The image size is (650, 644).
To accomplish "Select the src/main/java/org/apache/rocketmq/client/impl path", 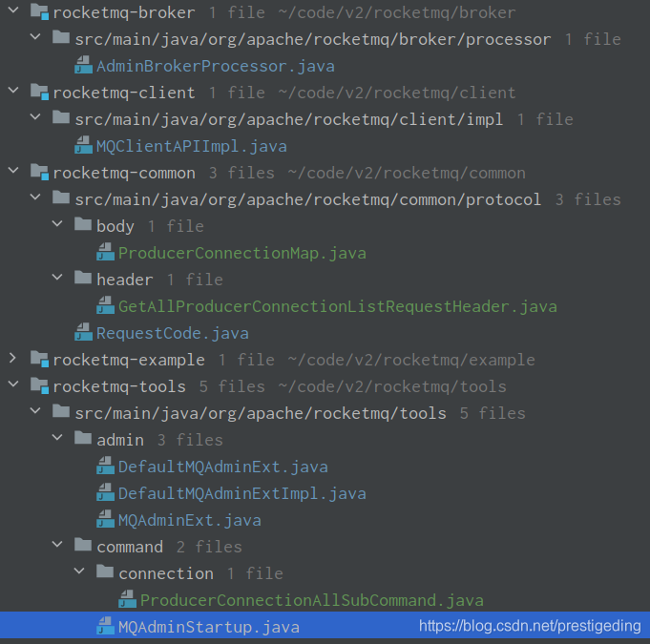I will [289, 120].
